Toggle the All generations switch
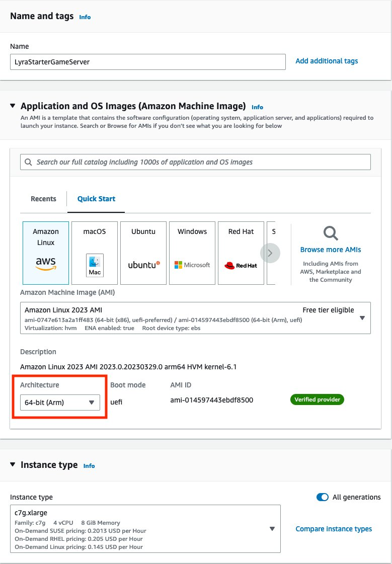Viewport: 392px width, 564px height. click(322, 497)
